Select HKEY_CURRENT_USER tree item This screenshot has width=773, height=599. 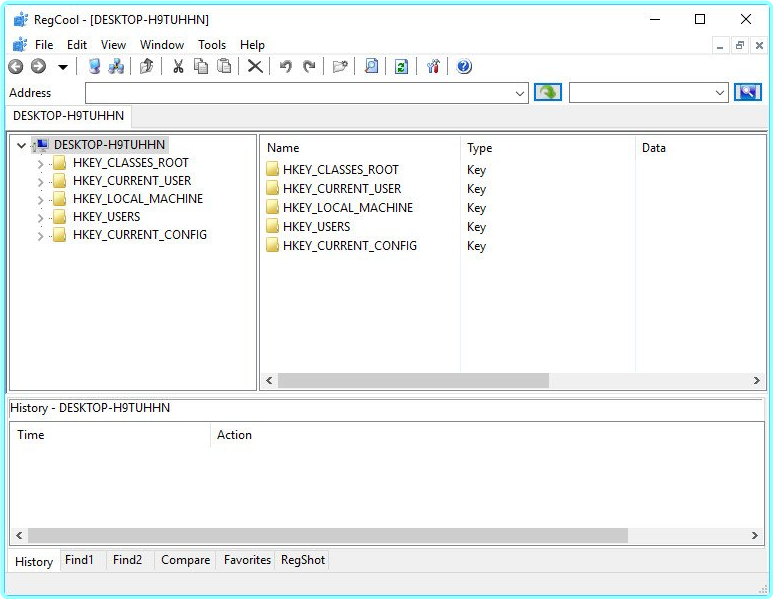pos(132,181)
